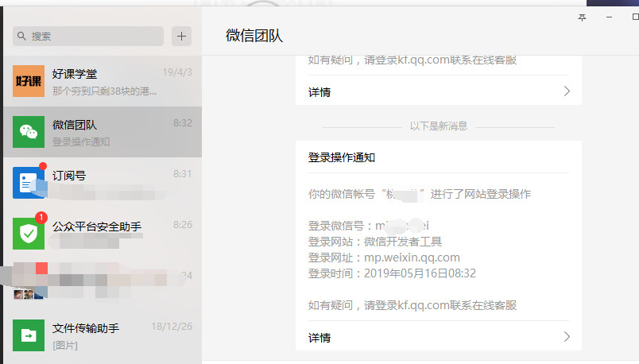Click the plus button to start chat

[x=181, y=37]
